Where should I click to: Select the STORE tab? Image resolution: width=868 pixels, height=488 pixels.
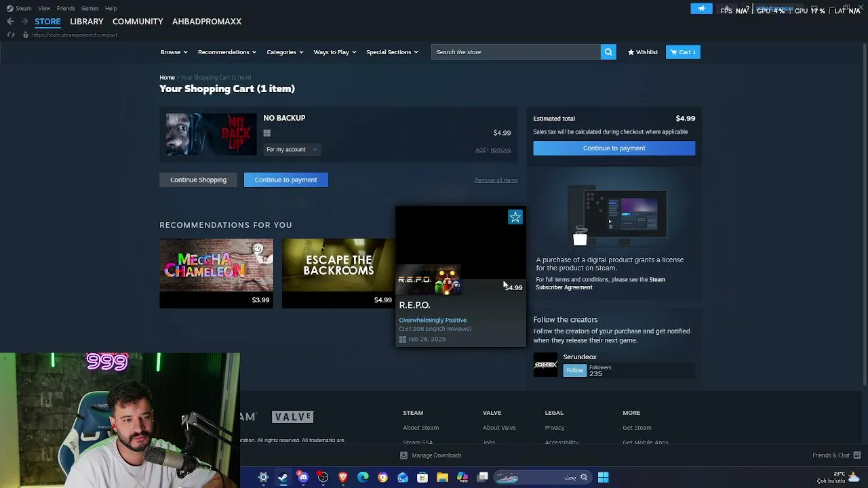(x=47, y=22)
